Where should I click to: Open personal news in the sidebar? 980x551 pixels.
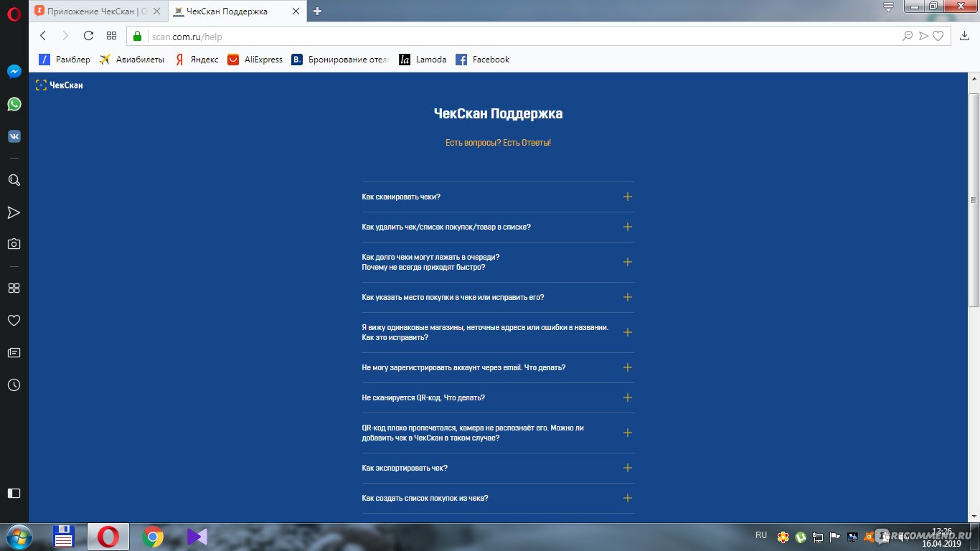point(14,353)
